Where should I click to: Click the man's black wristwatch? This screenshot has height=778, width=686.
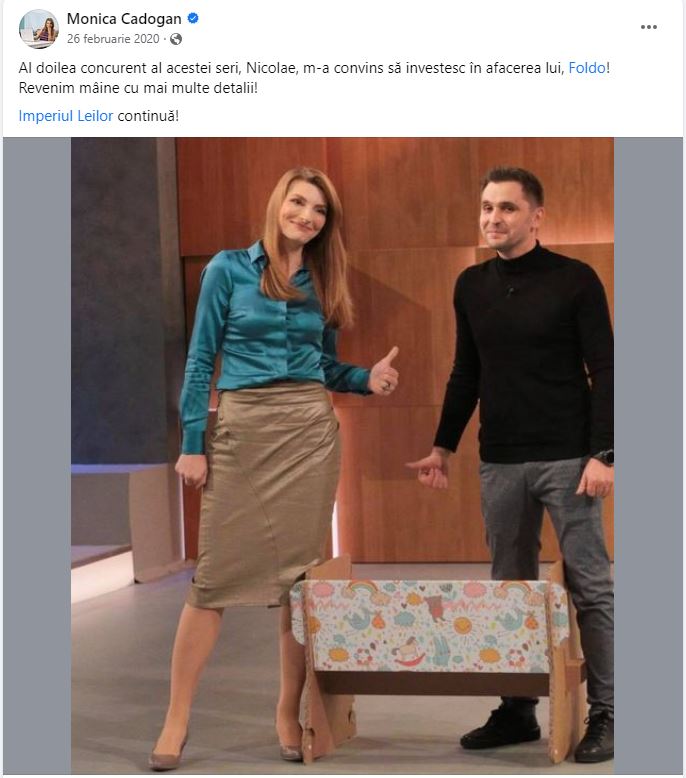[x=605, y=456]
